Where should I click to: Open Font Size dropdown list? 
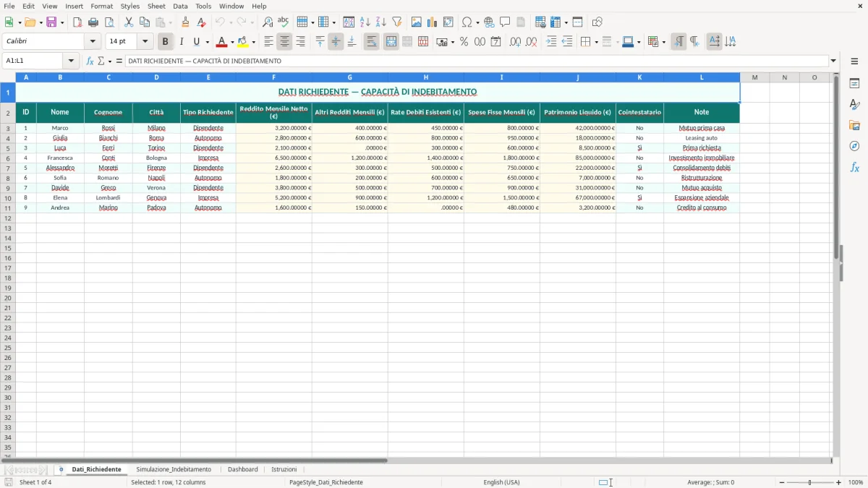click(x=145, y=41)
